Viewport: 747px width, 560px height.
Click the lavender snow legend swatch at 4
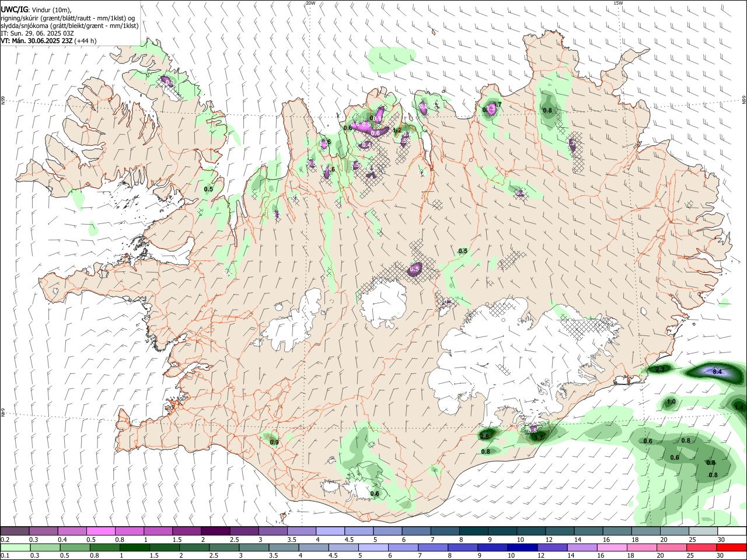(329, 531)
